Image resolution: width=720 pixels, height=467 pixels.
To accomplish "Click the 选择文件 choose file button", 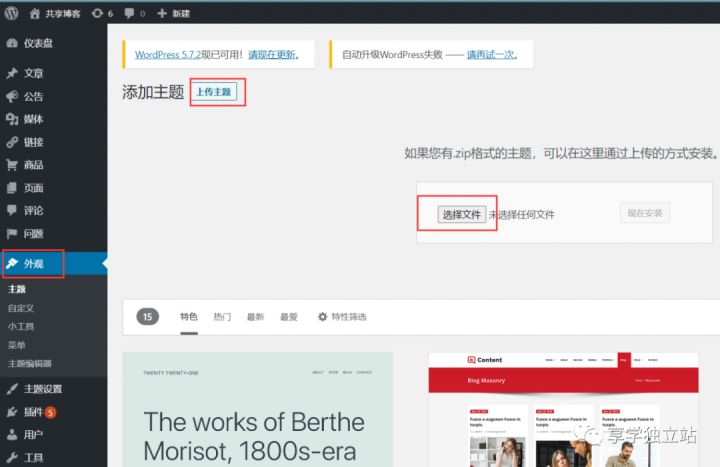I will [461, 214].
